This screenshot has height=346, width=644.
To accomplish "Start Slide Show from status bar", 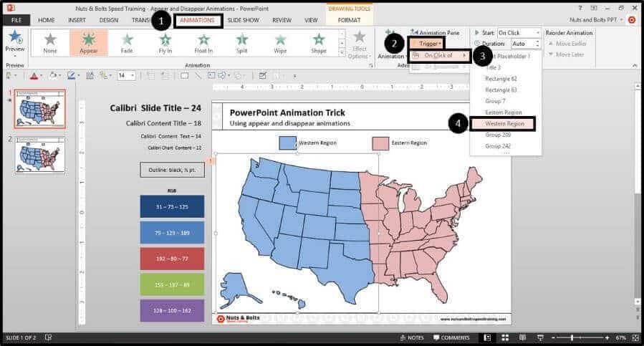I will (541, 337).
